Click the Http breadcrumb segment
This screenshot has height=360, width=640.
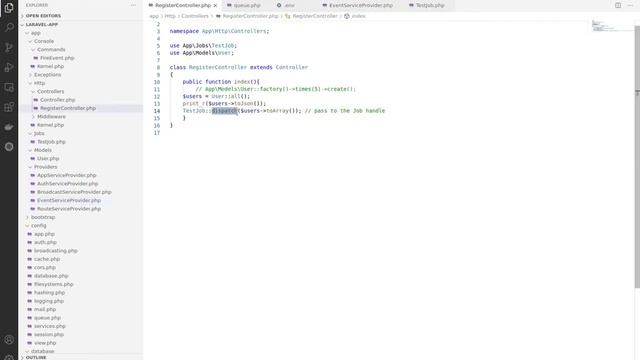pyautogui.click(x=170, y=16)
